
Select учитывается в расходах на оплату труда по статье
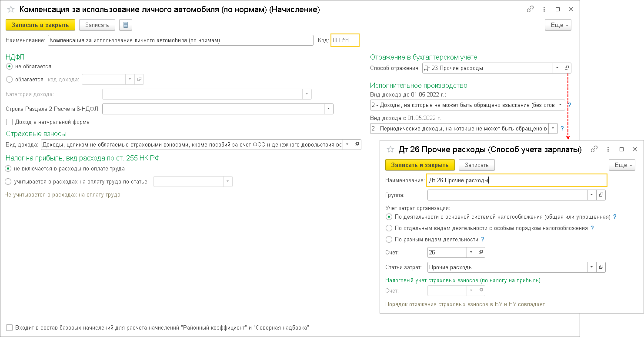8,181
